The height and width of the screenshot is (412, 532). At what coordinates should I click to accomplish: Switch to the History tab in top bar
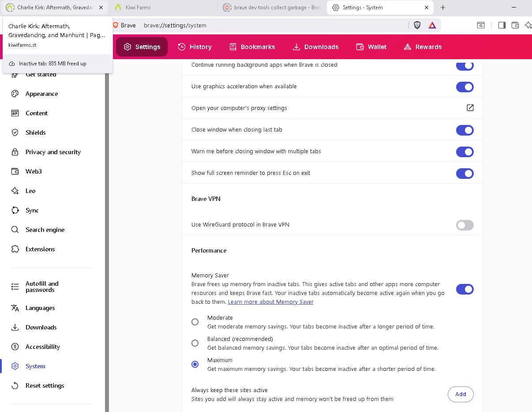[195, 47]
